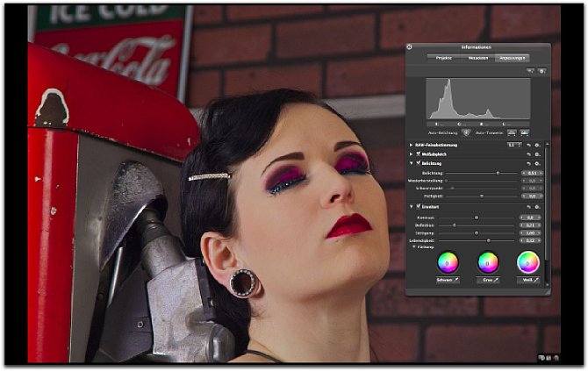Image resolution: width=588 pixels, height=371 pixels.
Task: Click the Lebendigkeit slider knob
Action: point(488,240)
